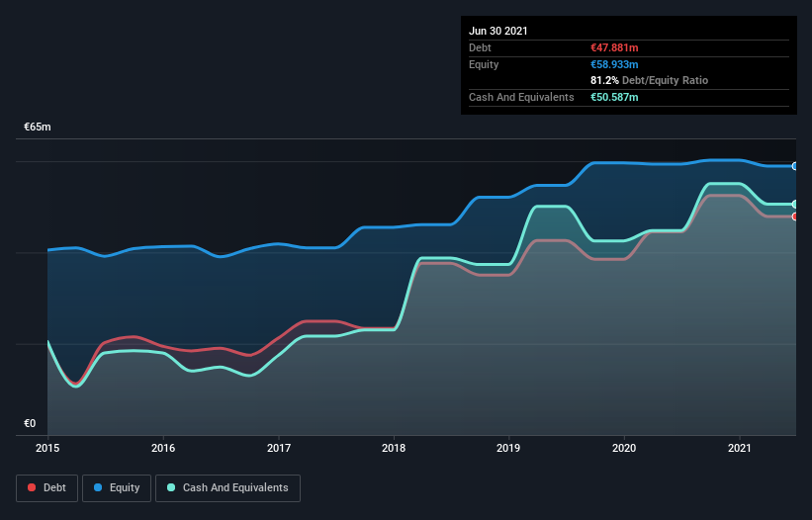Toggle the Equity series legend button
The width and height of the screenshot is (812, 520).
[x=117, y=488]
